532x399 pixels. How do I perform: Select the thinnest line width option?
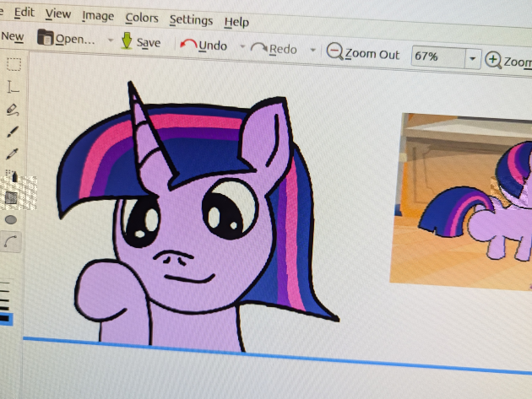pyautogui.click(x=5, y=282)
